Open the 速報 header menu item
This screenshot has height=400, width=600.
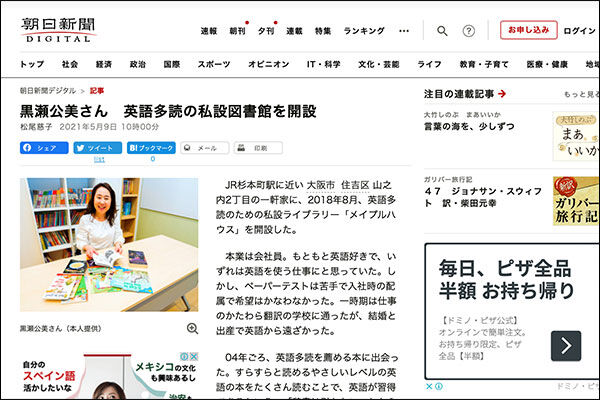(209, 31)
